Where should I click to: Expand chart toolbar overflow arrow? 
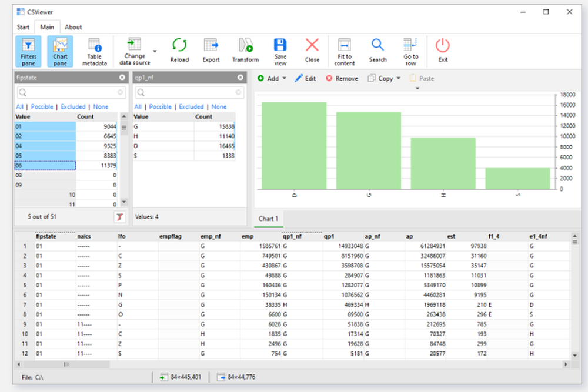pyautogui.click(x=417, y=88)
